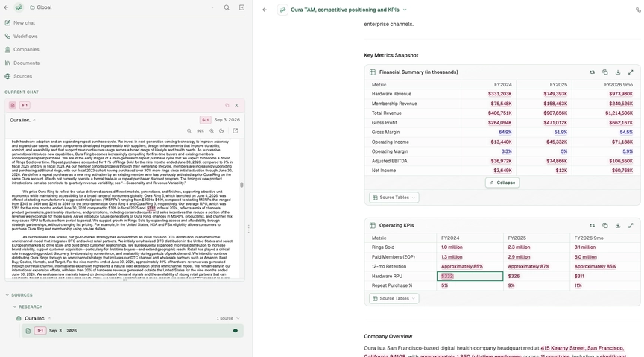Download the Operating KPIs table
Image resolution: width=644 pixels, height=357 pixels.
click(x=618, y=226)
